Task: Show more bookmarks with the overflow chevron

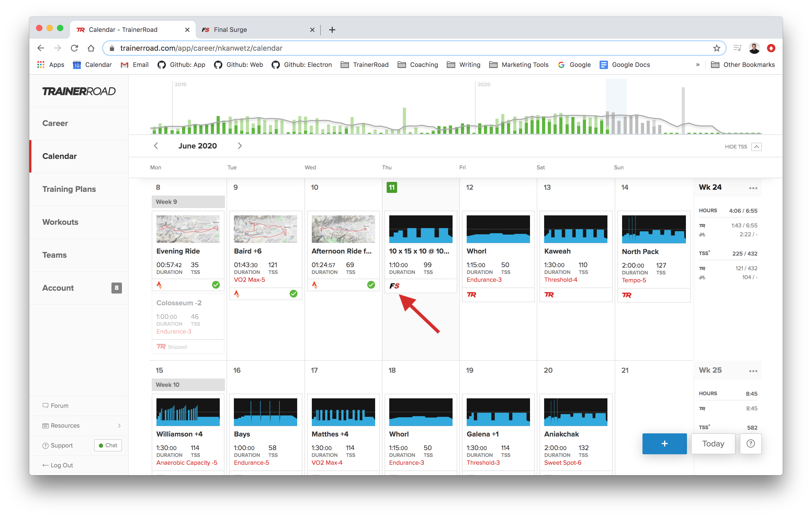Action: point(698,65)
